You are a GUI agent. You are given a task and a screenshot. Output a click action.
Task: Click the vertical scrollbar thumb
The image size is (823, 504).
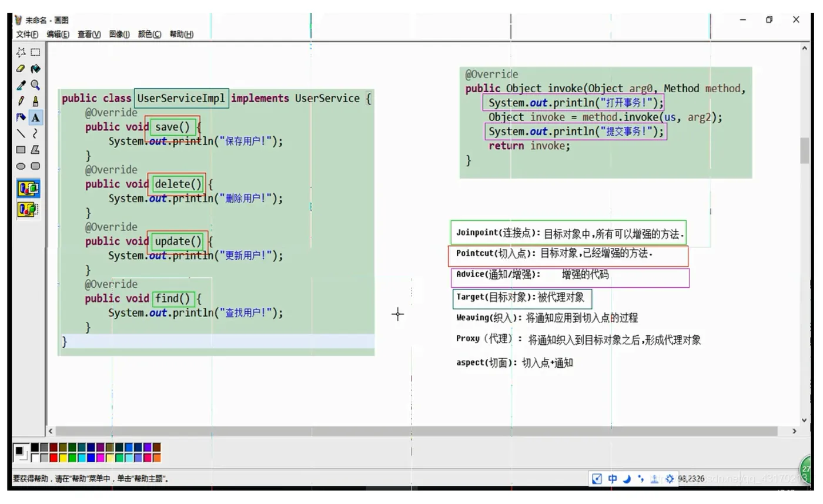coord(805,151)
